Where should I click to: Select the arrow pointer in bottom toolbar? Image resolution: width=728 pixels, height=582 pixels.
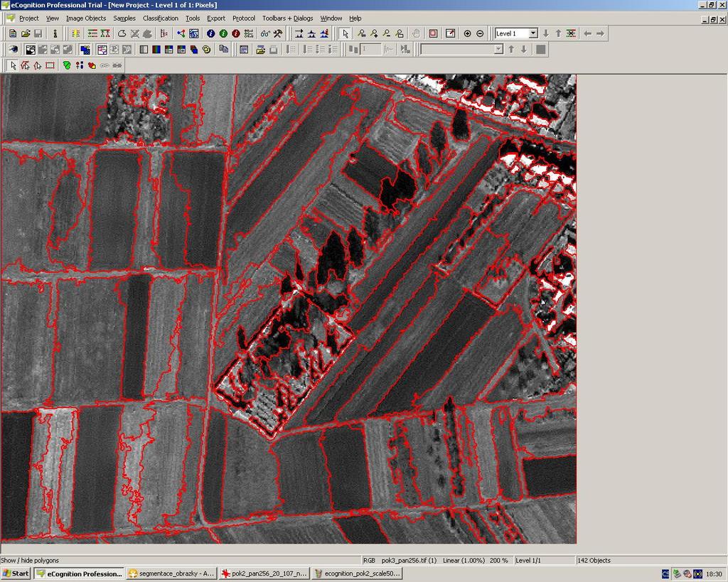click(13, 65)
